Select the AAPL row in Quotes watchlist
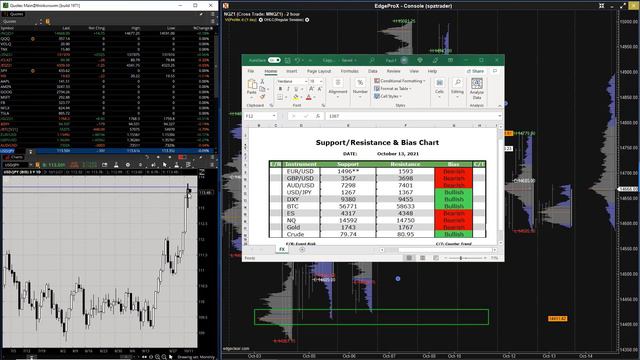The image size is (640, 360). (107, 81)
